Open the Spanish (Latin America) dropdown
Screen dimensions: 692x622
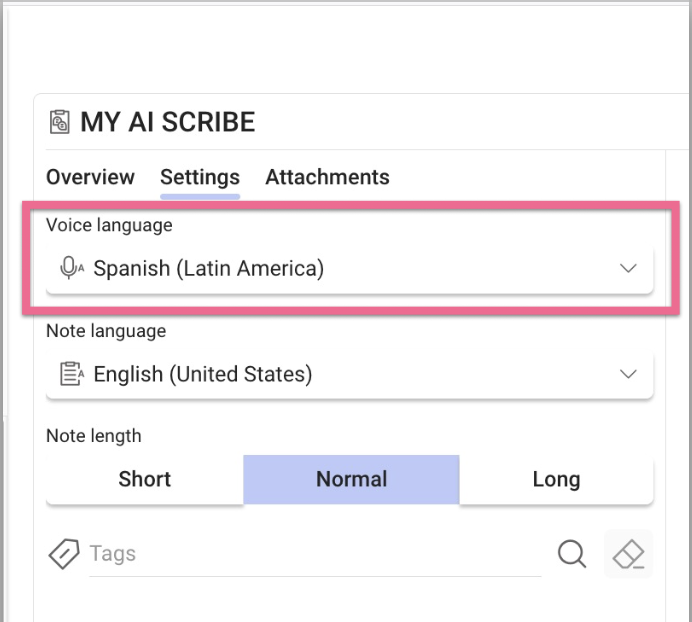[350, 268]
